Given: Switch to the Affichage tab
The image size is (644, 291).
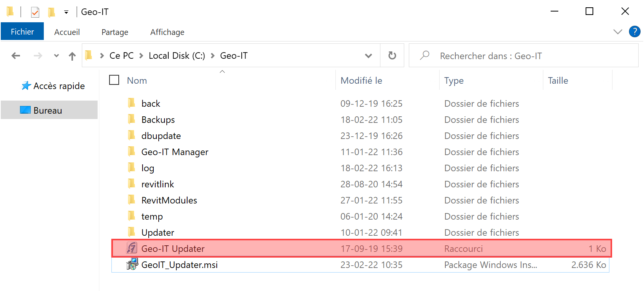Looking at the screenshot, I should (x=167, y=32).
